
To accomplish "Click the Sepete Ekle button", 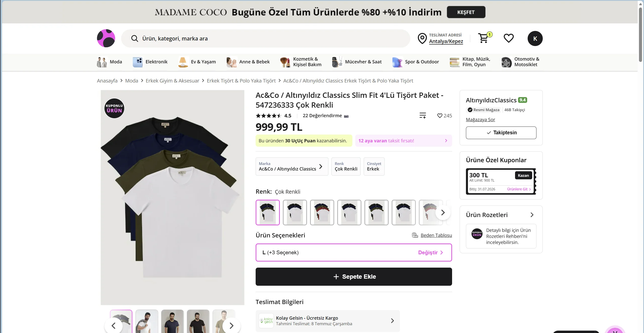I will (354, 277).
